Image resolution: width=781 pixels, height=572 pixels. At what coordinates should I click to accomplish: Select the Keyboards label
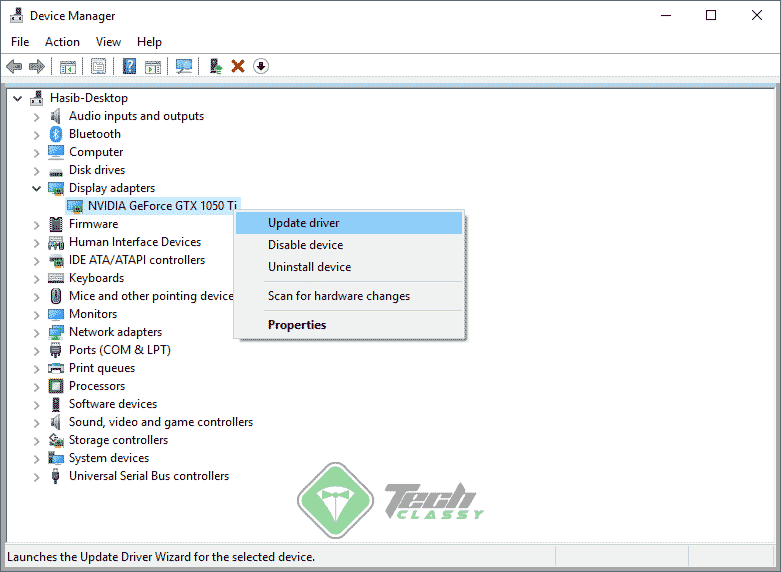pyautogui.click(x=97, y=278)
